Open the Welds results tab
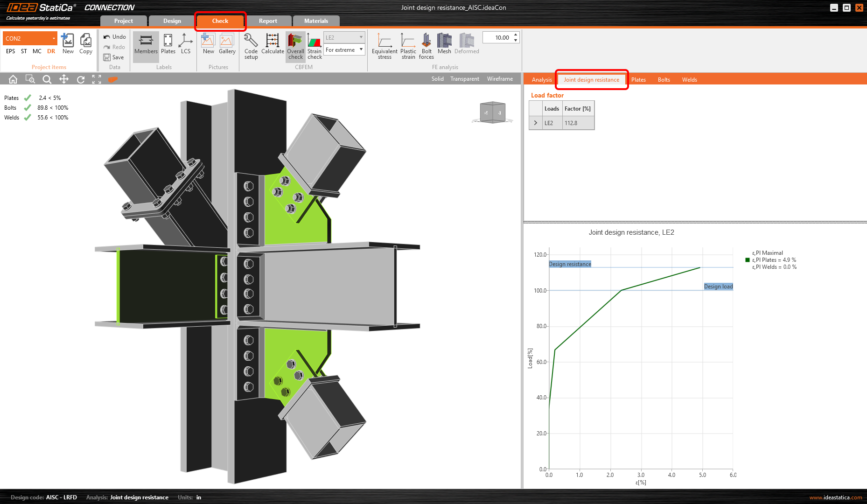 tap(689, 79)
